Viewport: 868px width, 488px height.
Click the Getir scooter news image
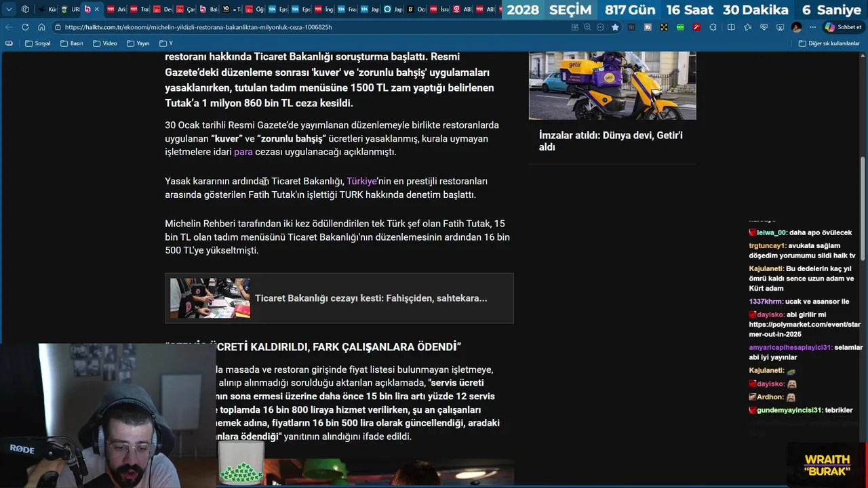pos(612,85)
